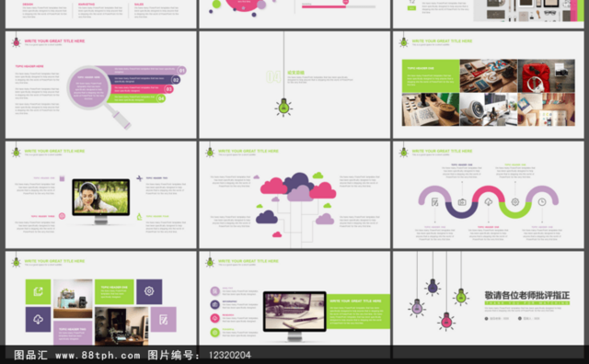Click the pink circle icon in the bulleted list
Image resolution: width=589 pixels, height=364 pixels.
pos(214,318)
